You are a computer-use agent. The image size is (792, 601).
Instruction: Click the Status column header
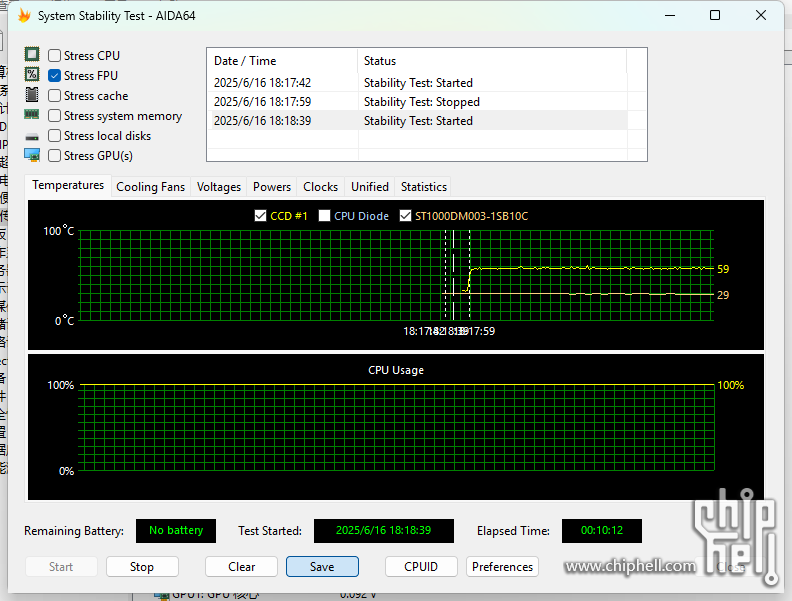(492, 61)
